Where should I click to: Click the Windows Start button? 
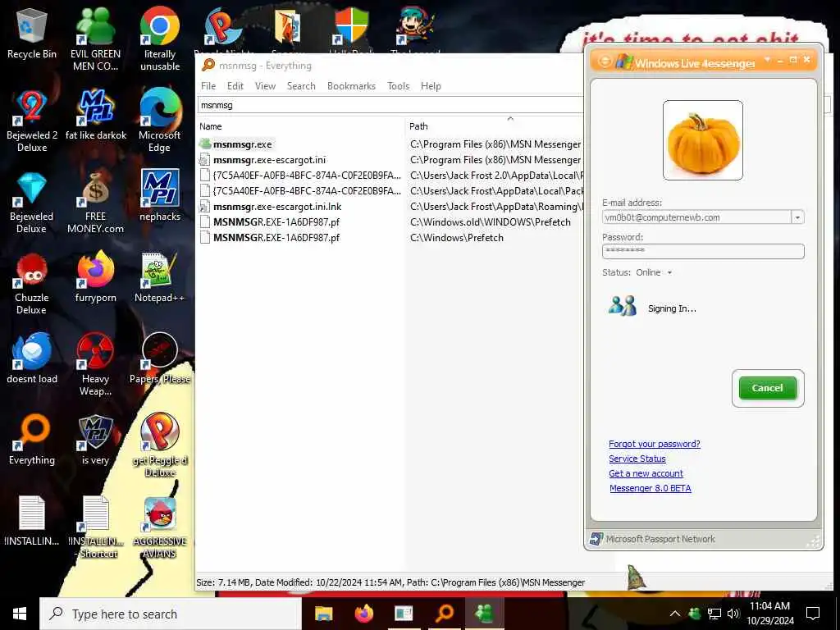pos(20,614)
